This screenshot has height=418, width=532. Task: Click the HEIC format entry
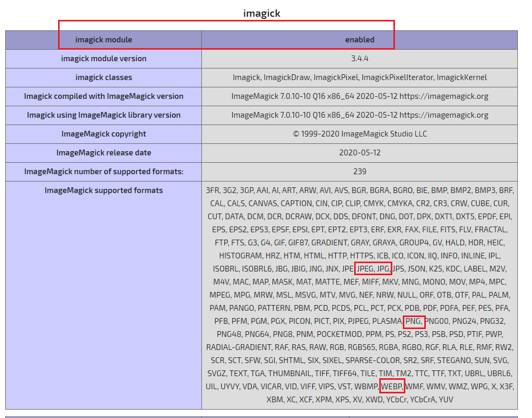pyautogui.click(x=495, y=243)
